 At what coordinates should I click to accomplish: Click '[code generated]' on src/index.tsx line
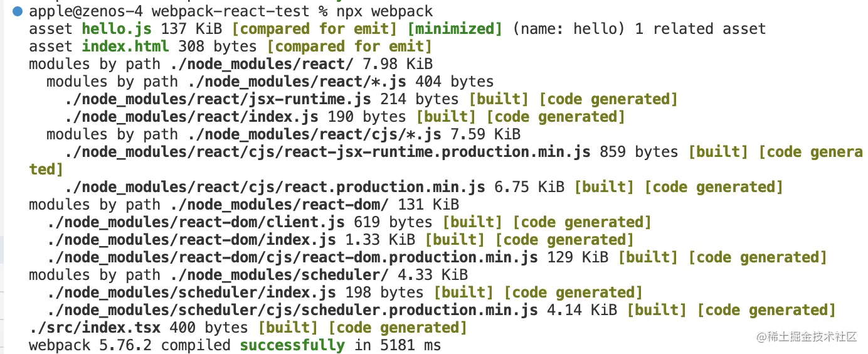pos(398,328)
